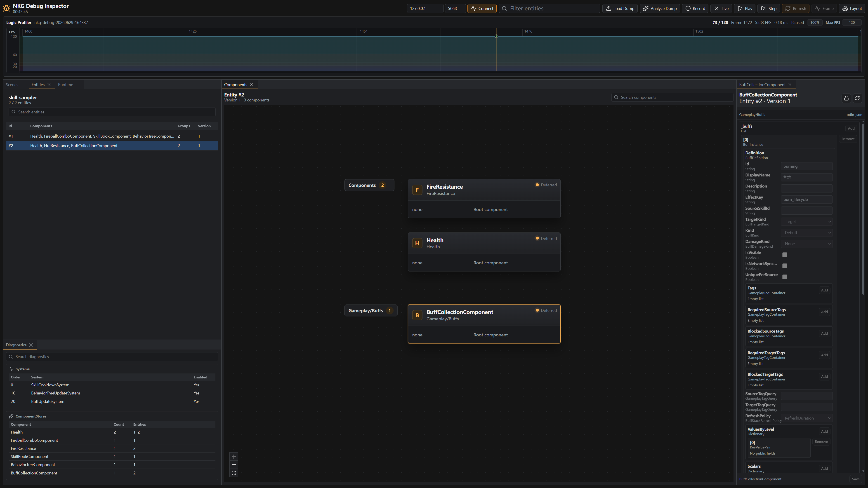Close the Components tab

tap(252, 84)
